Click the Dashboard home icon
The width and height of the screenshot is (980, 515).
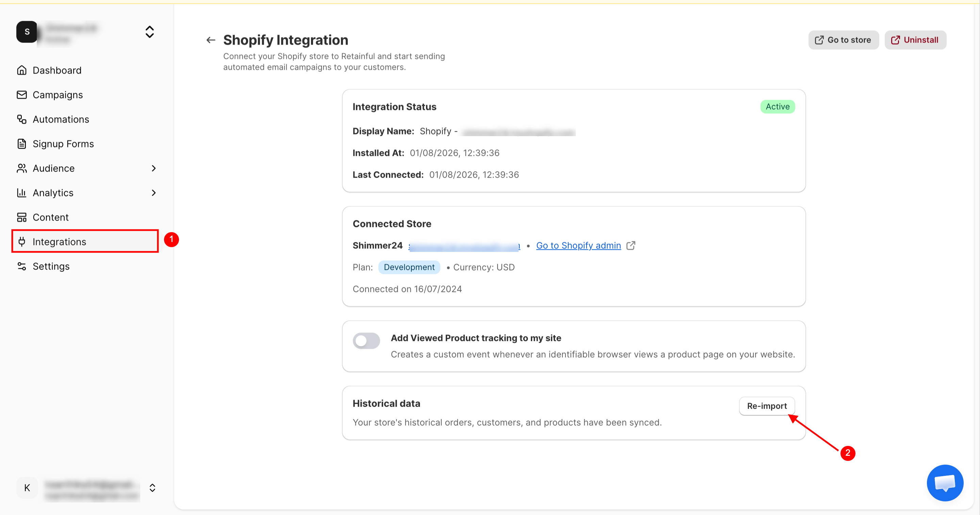point(22,70)
